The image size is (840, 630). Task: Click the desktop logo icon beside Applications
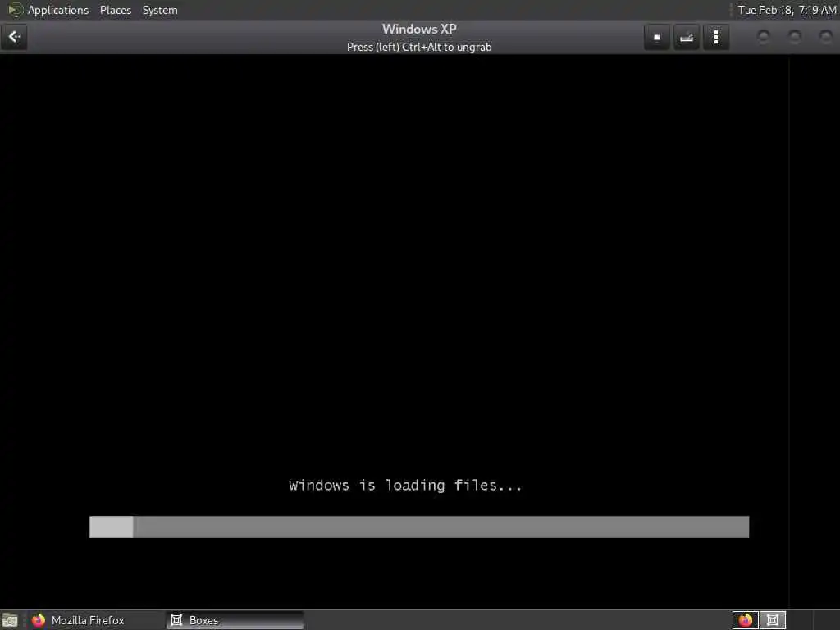coord(15,10)
